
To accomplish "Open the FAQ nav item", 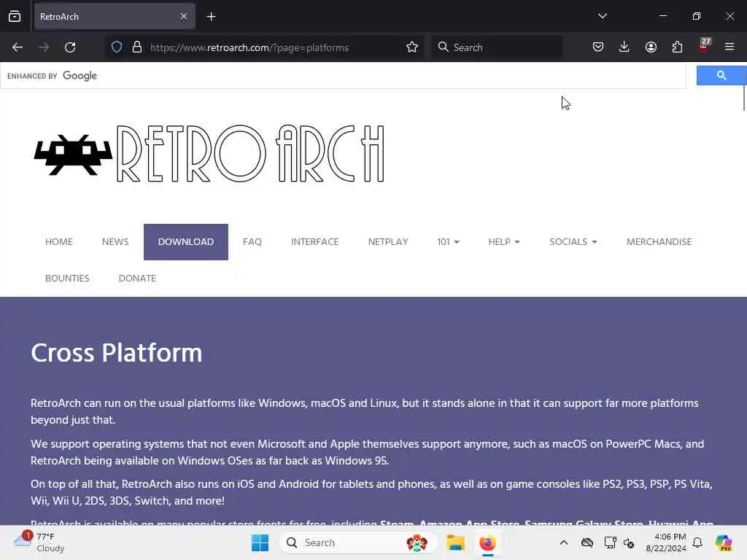I will [x=252, y=242].
